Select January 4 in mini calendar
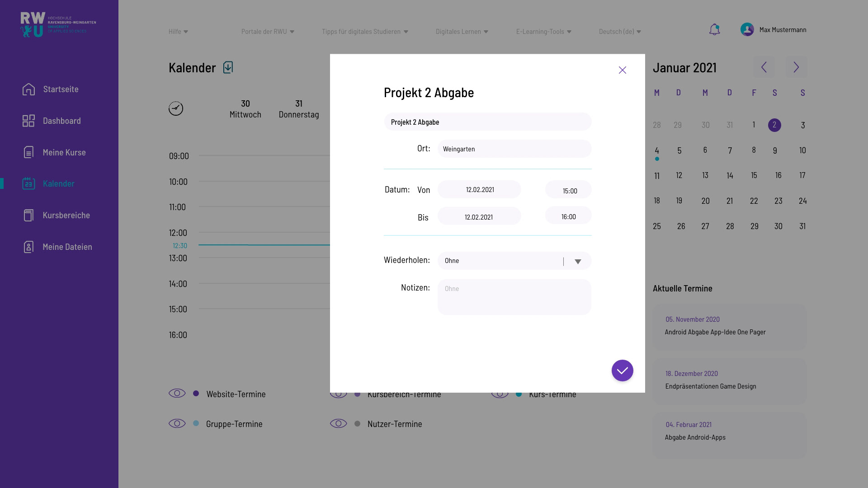The height and width of the screenshot is (488, 868). (x=657, y=151)
